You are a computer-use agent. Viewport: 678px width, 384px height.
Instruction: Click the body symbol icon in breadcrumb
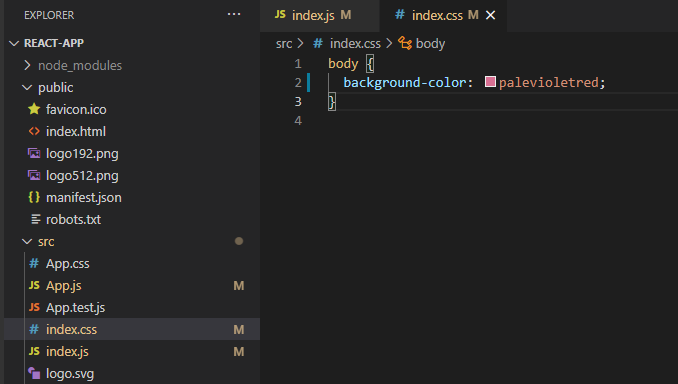405,43
